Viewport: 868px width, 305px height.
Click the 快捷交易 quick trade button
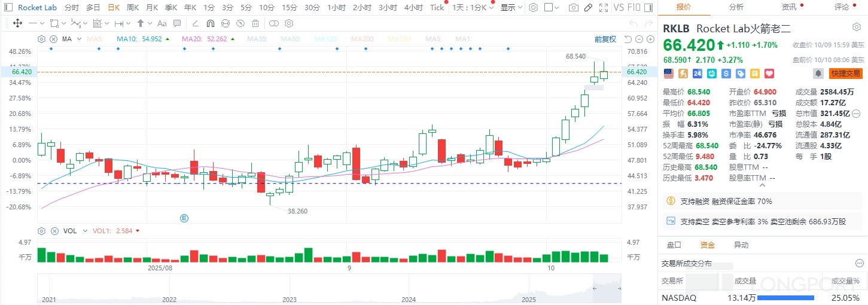click(845, 74)
